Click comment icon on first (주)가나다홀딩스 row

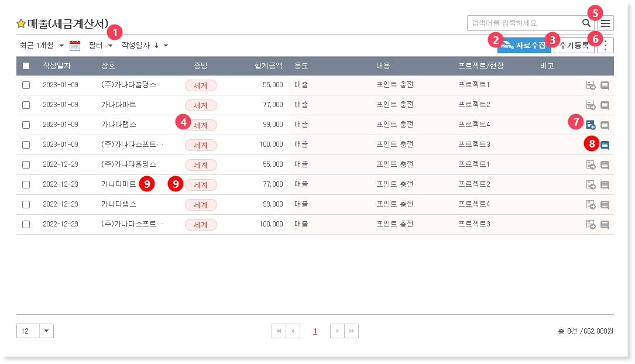[x=605, y=85]
